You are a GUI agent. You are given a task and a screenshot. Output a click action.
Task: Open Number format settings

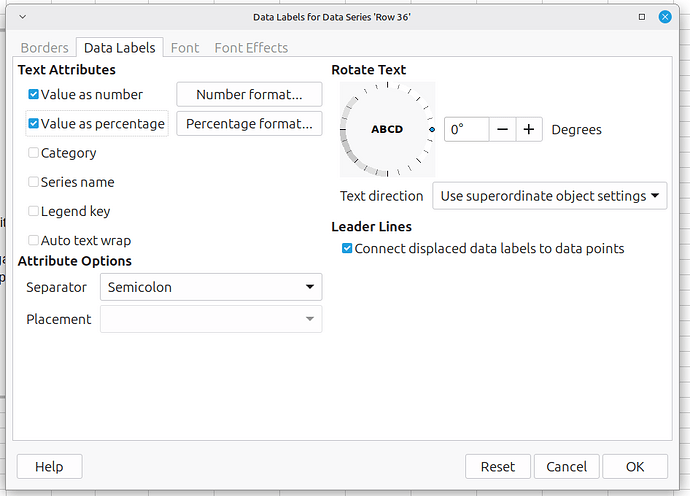pos(249,95)
